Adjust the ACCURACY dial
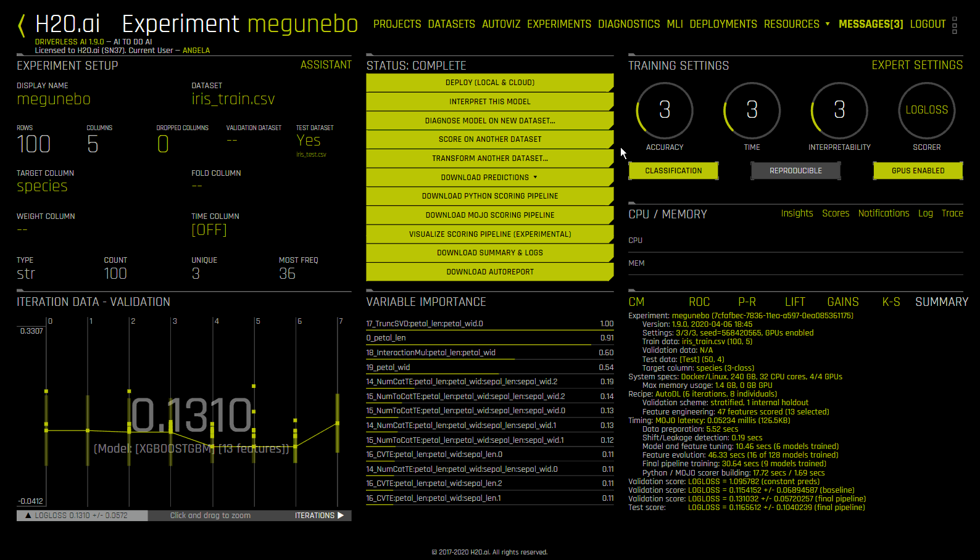980x560 pixels. [665, 110]
